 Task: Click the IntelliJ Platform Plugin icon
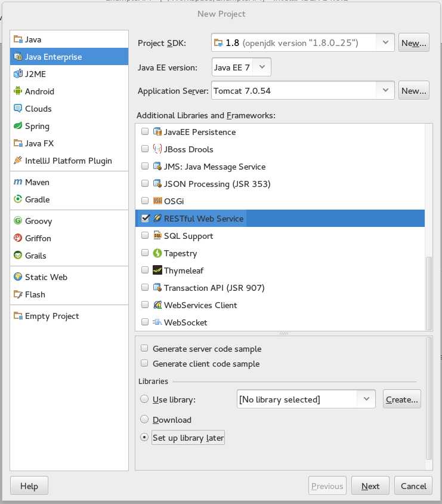click(x=18, y=160)
